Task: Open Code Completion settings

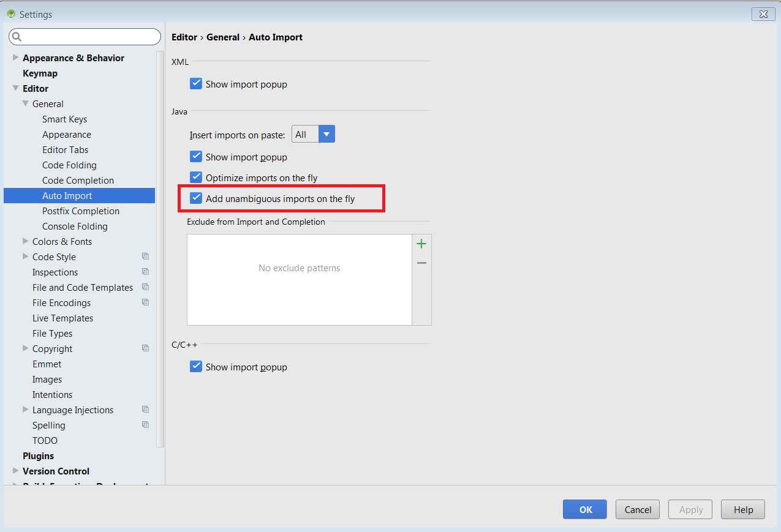Action: click(78, 180)
